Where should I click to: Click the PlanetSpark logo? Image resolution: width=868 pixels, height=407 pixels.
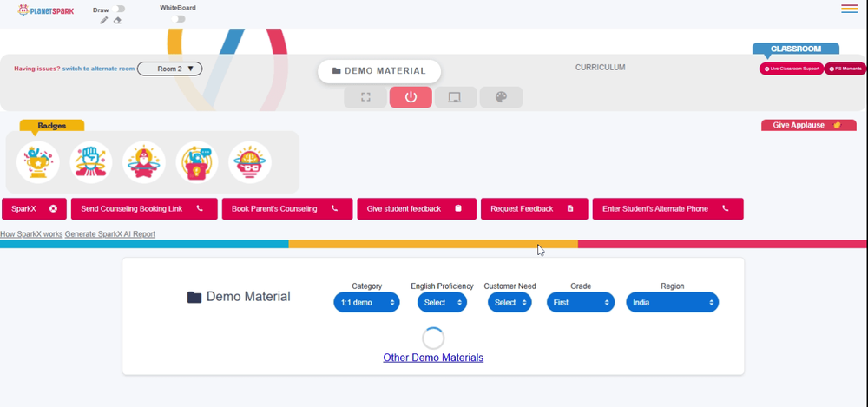[x=45, y=10]
